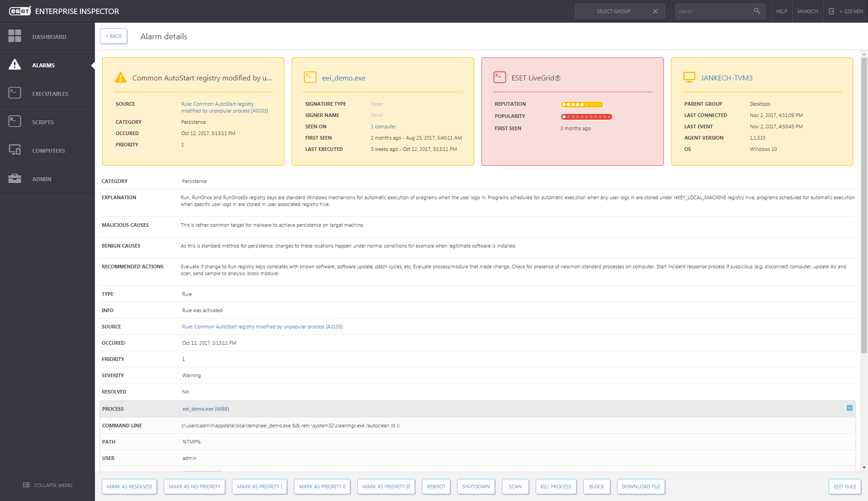Click the Scan button
Screen dimensions: 868x501
[515, 487]
